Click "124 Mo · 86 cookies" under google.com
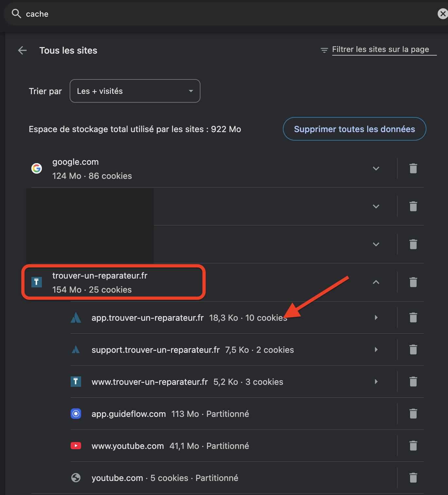Screen dimensions: 448x495 [92, 176]
